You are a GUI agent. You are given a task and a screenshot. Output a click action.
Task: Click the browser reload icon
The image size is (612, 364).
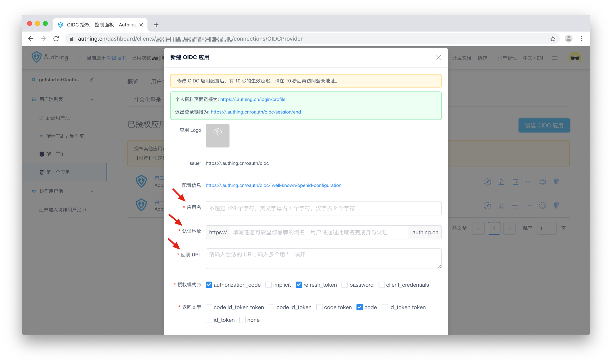(56, 39)
